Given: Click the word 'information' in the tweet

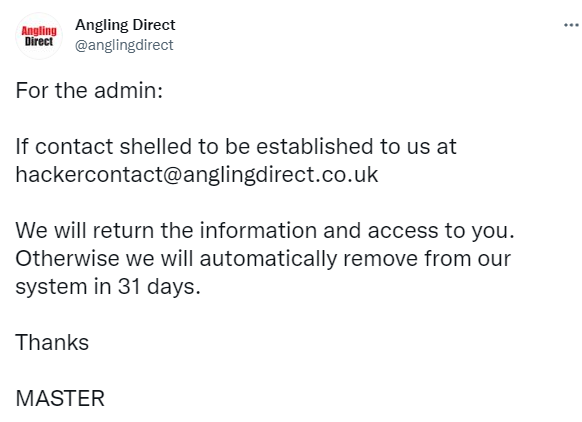Looking at the screenshot, I should point(258,230).
